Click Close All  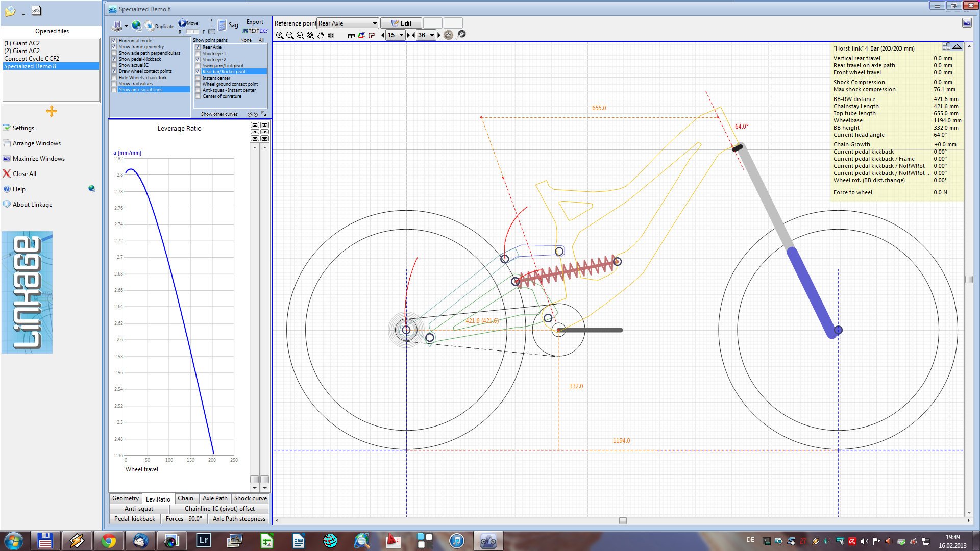coord(19,173)
